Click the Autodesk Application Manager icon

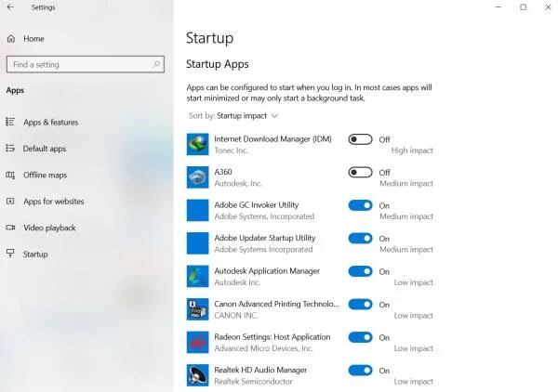click(x=197, y=276)
